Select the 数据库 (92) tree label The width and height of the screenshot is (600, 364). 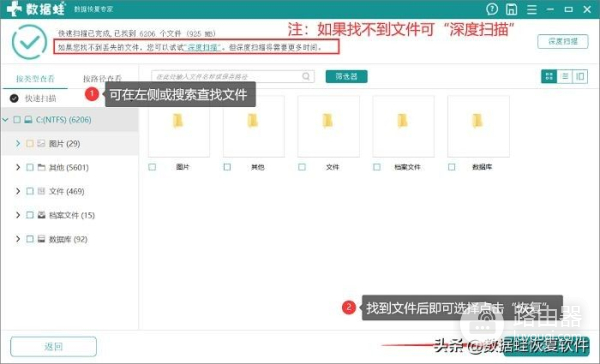68,239
